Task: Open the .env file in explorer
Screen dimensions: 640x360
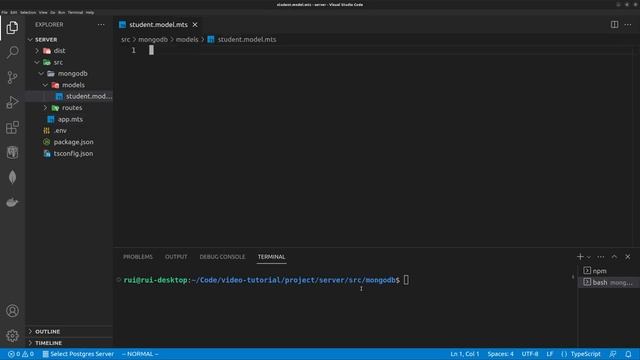Action: 60,131
